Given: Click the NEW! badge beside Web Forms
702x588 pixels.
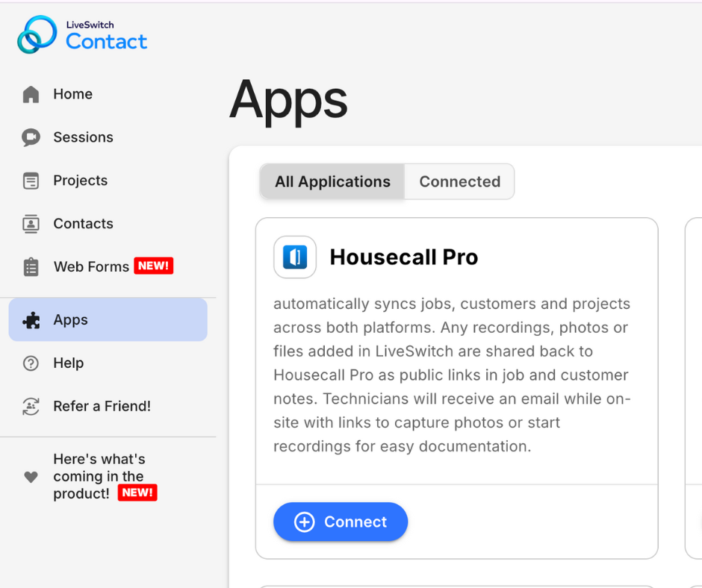Looking at the screenshot, I should pyautogui.click(x=154, y=266).
